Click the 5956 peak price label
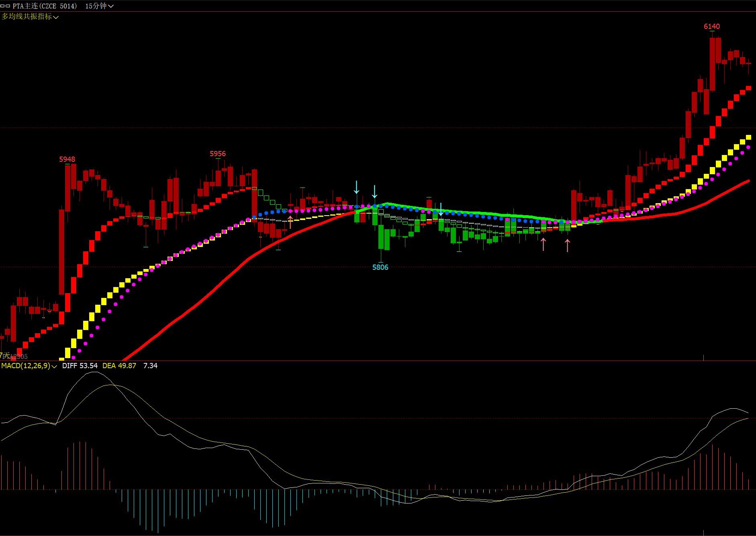 click(218, 154)
